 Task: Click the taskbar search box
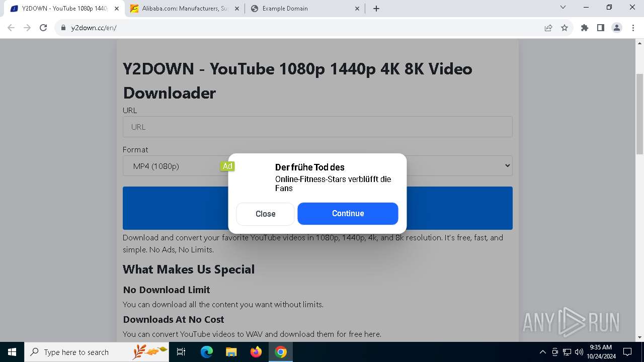point(97,352)
